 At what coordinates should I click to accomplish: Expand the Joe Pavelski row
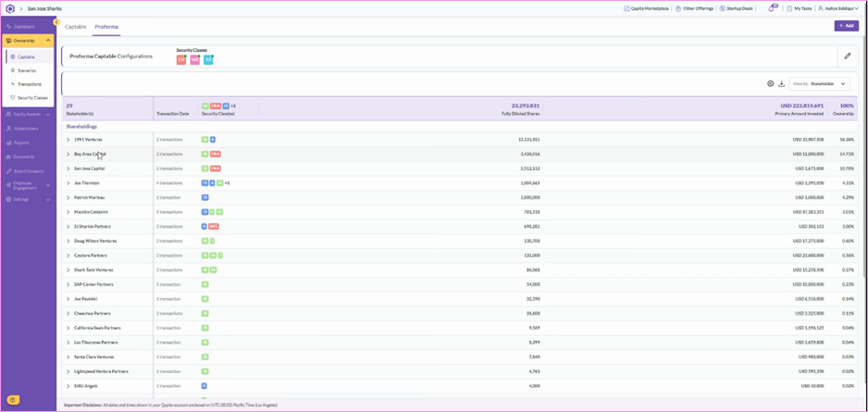click(68, 298)
